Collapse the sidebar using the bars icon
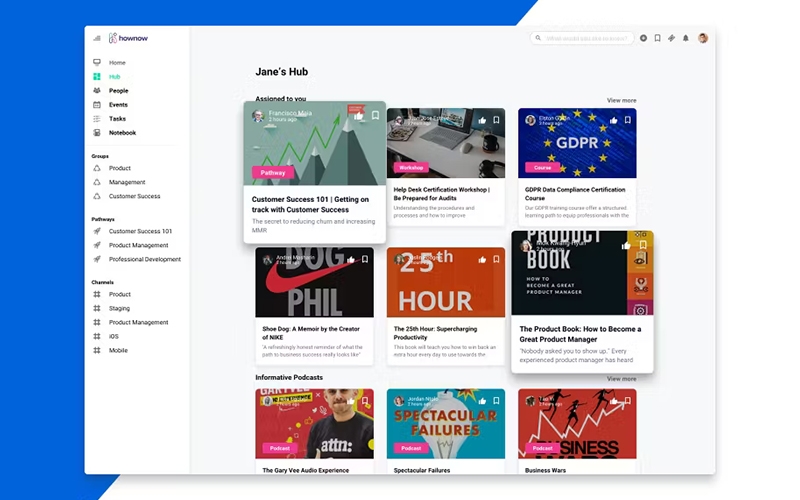 (x=97, y=38)
